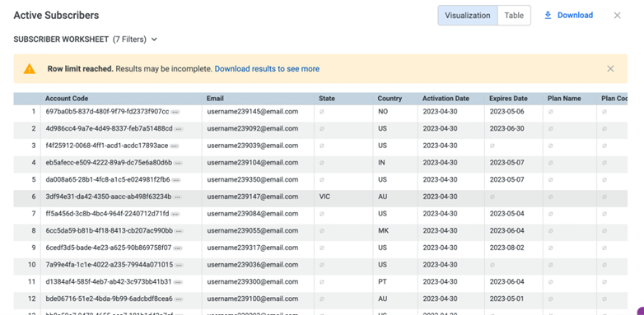
Task: Open Download results to see more link
Action: tap(267, 69)
